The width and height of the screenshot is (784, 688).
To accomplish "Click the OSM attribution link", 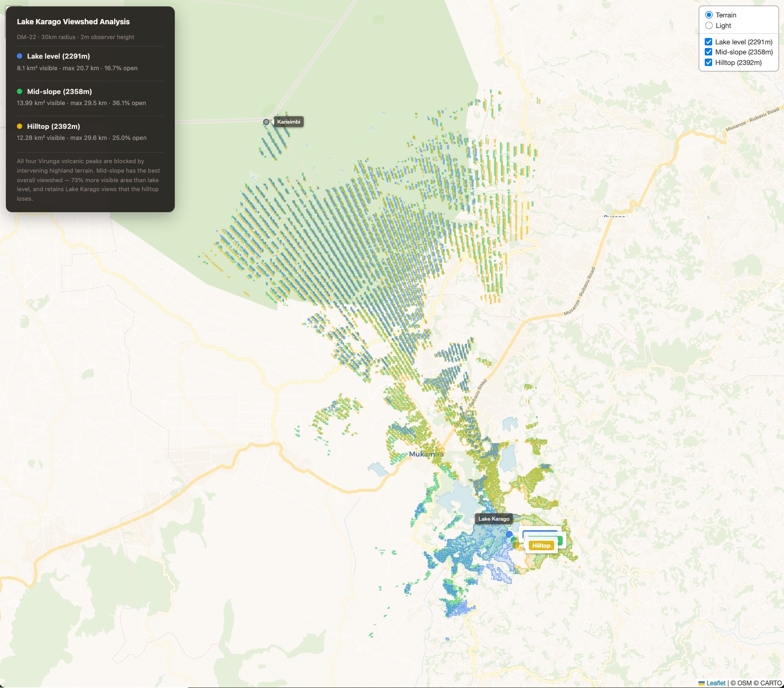I will (x=744, y=683).
